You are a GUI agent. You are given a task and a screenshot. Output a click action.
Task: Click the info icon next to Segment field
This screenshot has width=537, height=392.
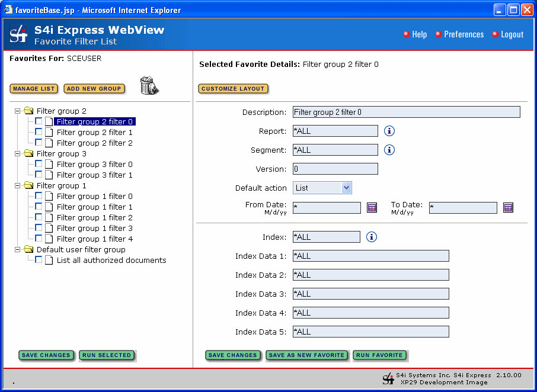[x=389, y=150]
